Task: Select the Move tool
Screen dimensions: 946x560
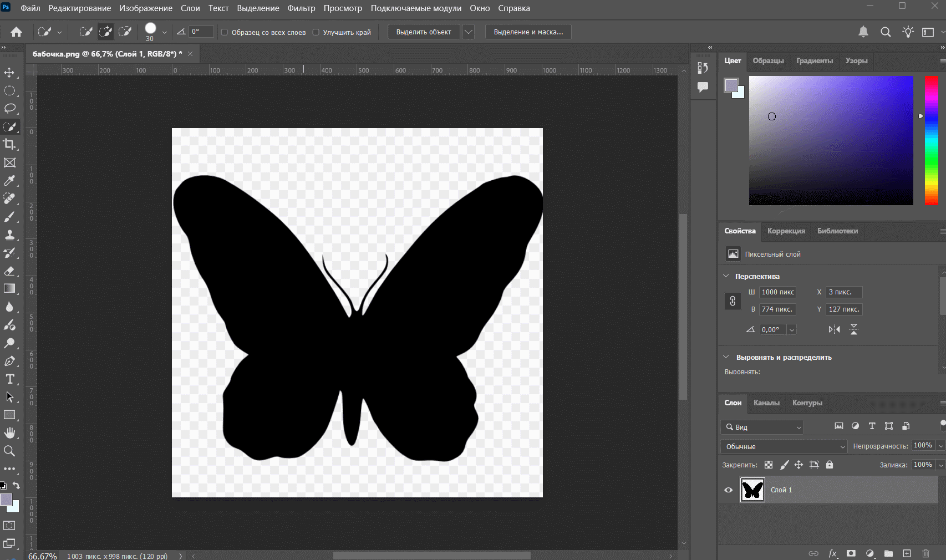Action: pyautogui.click(x=9, y=73)
